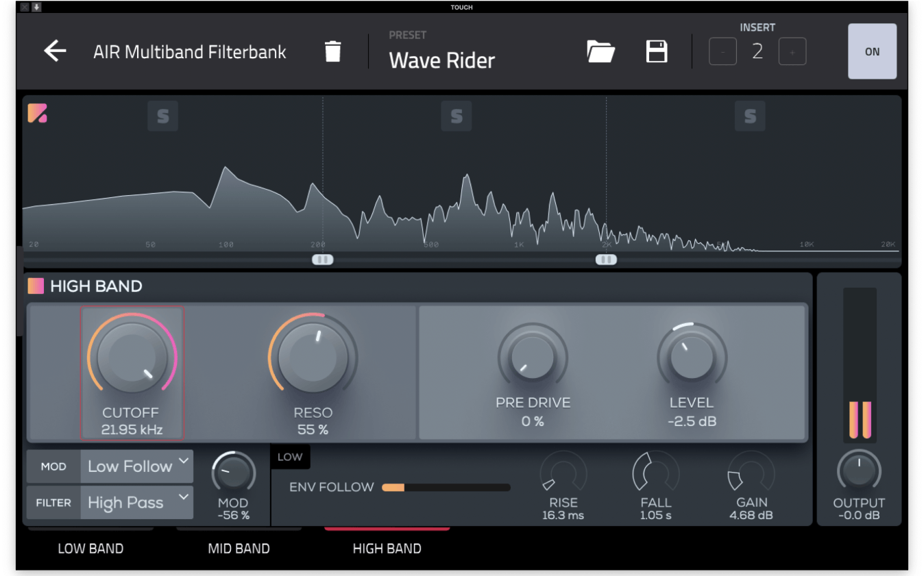Solo the high band with its S button

coord(750,116)
